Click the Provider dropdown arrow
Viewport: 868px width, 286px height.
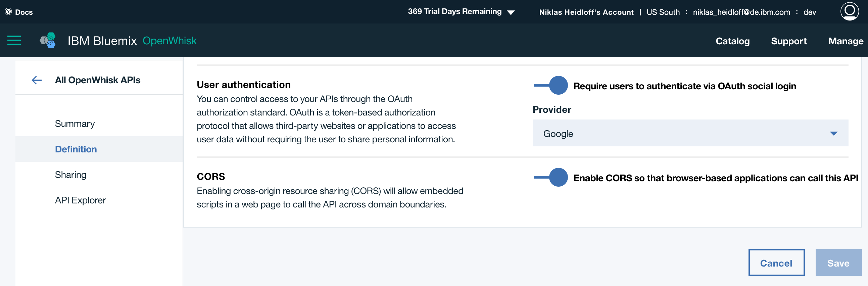click(834, 133)
